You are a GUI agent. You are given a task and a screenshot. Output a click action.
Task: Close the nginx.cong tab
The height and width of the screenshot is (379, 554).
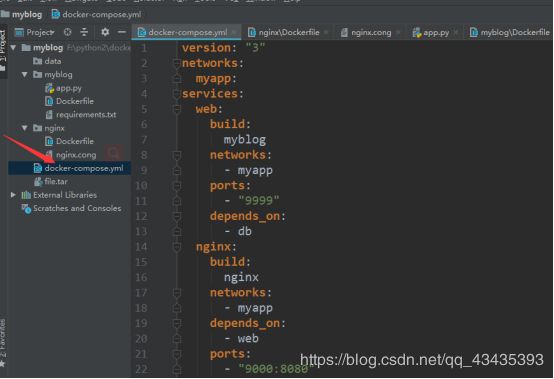(x=398, y=32)
